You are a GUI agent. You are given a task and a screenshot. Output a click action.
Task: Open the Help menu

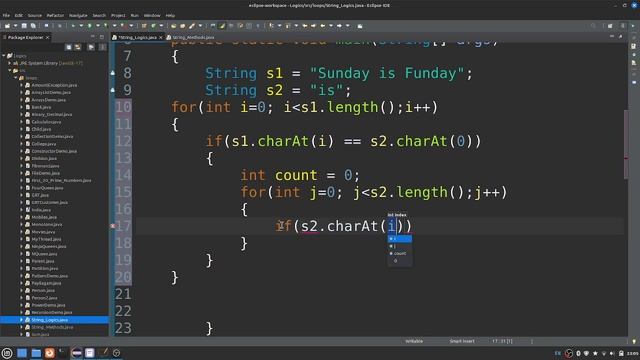[x=170, y=16]
